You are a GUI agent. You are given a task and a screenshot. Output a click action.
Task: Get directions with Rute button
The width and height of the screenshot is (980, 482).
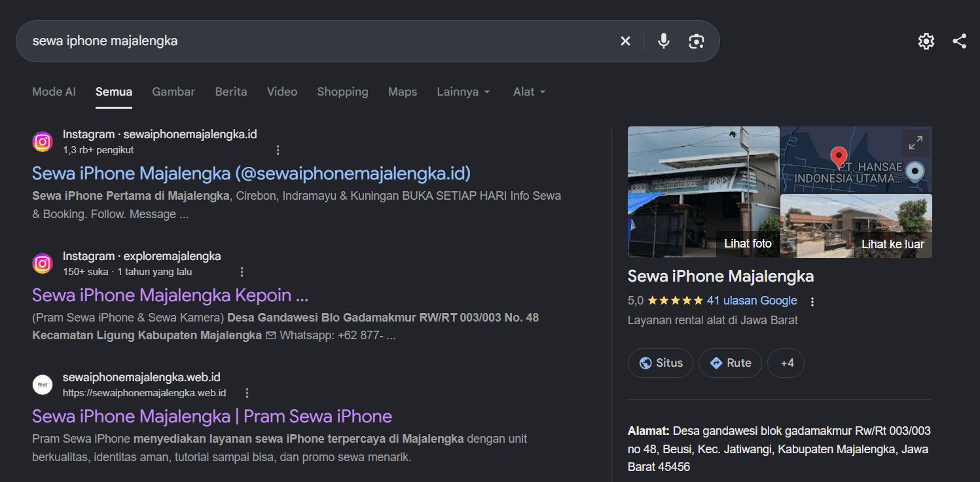[x=730, y=363]
